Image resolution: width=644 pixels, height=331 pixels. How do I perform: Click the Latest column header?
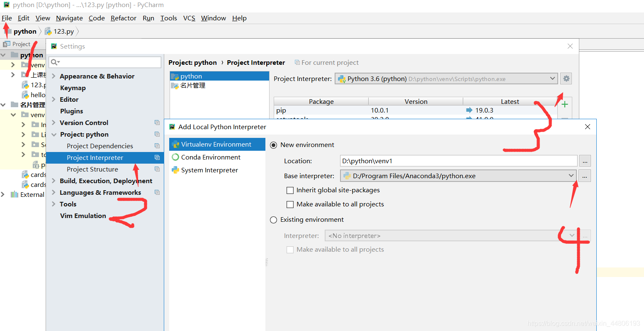[510, 101]
